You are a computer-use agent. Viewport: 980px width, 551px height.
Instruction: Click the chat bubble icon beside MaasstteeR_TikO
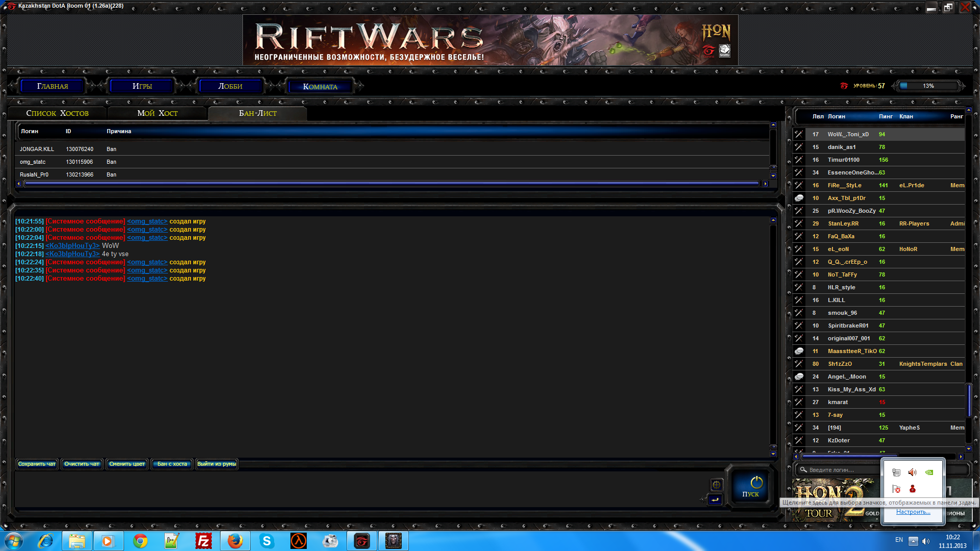pyautogui.click(x=799, y=351)
